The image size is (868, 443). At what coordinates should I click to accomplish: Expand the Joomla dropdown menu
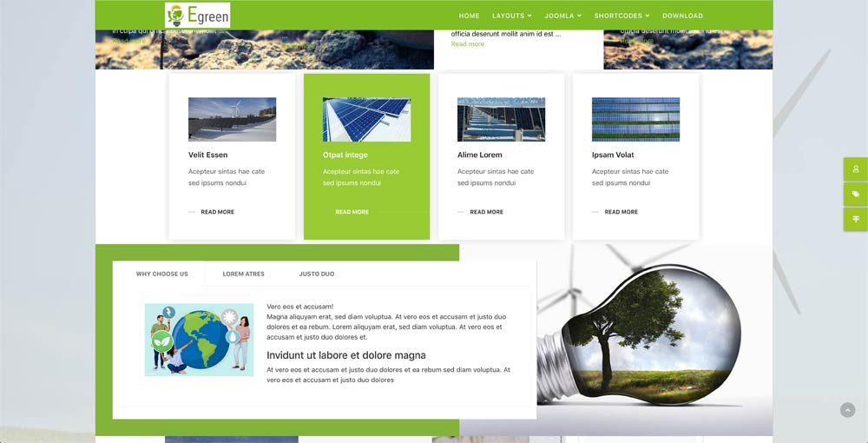[564, 16]
